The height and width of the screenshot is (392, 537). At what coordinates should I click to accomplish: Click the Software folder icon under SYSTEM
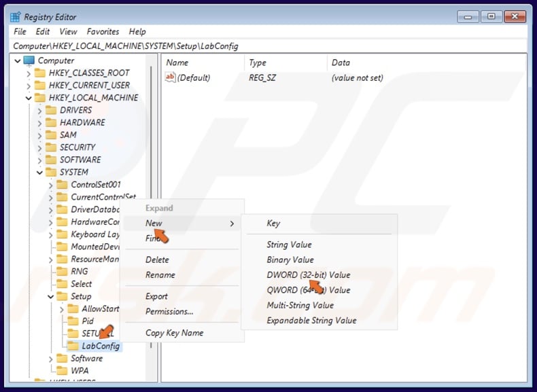click(x=62, y=358)
